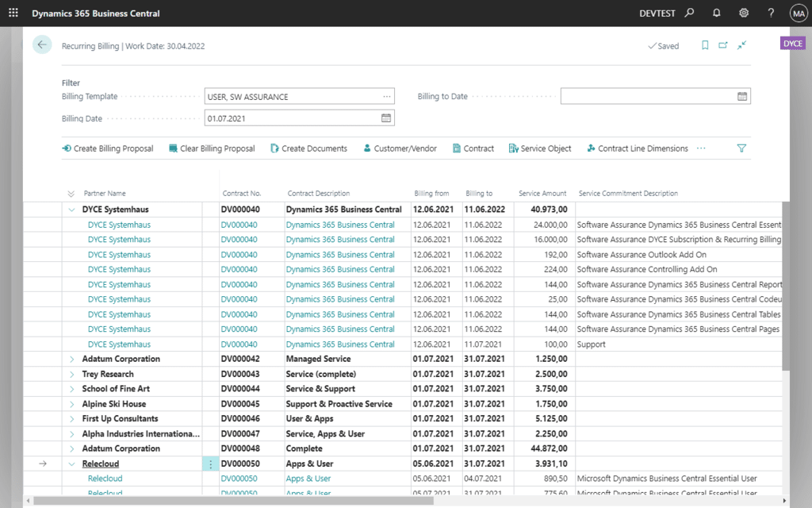Open Relecloud link in 890,50 row

click(x=105, y=479)
